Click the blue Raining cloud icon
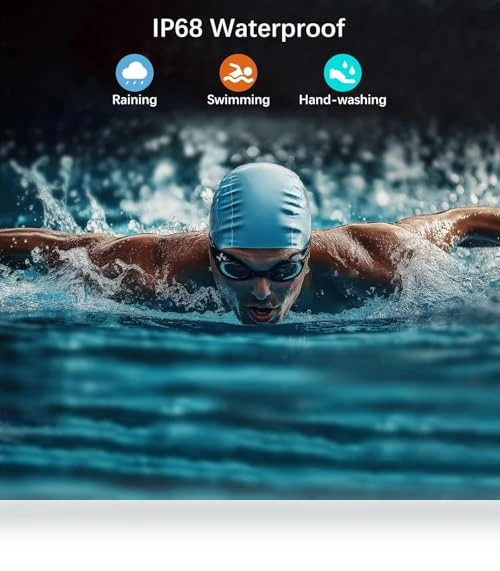This screenshot has height=571, width=500. click(x=134, y=72)
